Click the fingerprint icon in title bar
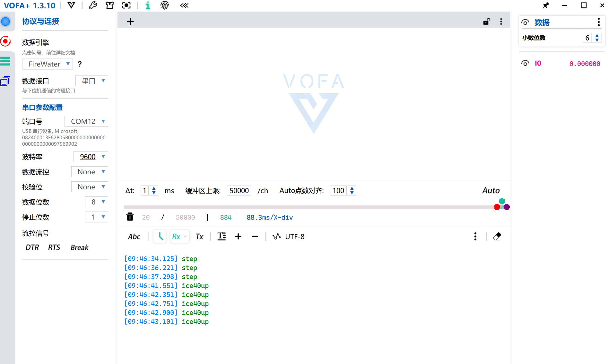The width and height of the screenshot is (608, 364). tap(165, 5)
